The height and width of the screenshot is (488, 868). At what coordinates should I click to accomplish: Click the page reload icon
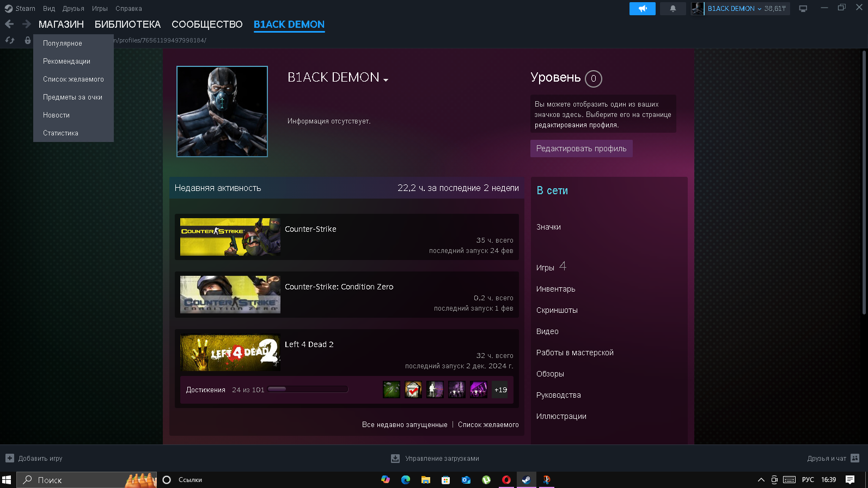coord(10,40)
